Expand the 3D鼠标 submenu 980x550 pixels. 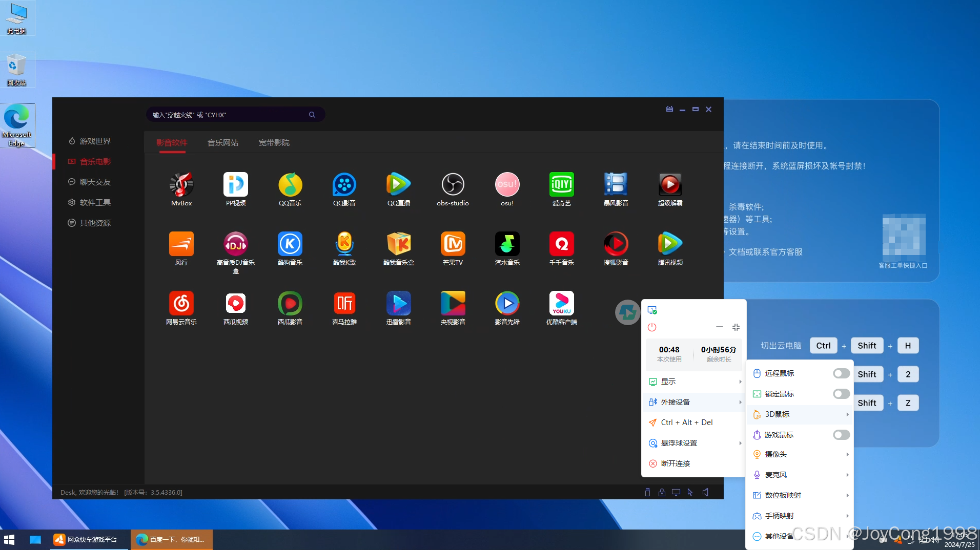(800, 414)
